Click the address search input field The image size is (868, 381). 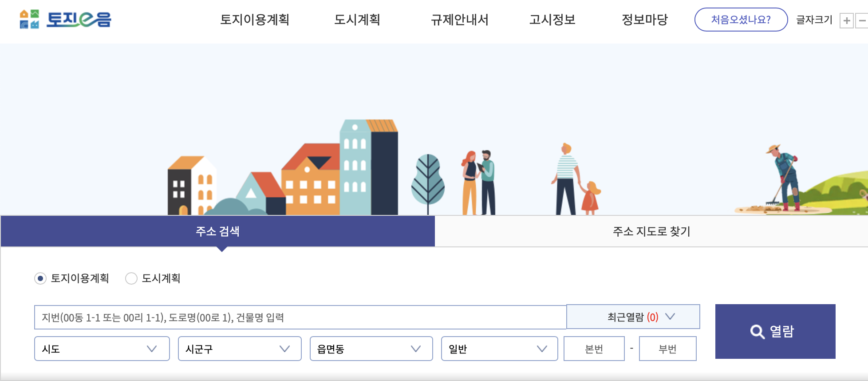(x=297, y=317)
